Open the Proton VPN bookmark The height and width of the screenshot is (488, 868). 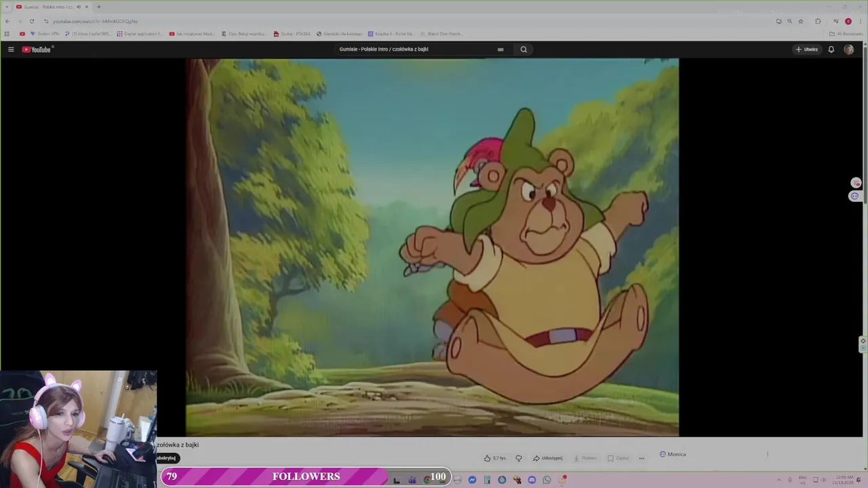[45, 34]
